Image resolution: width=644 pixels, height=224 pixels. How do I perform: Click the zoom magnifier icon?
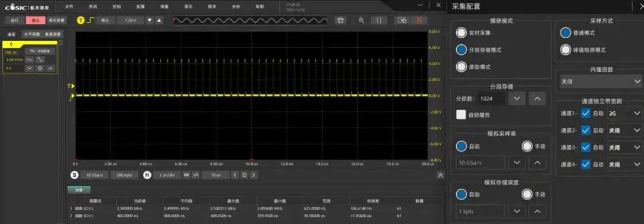pyautogui.click(x=361, y=20)
